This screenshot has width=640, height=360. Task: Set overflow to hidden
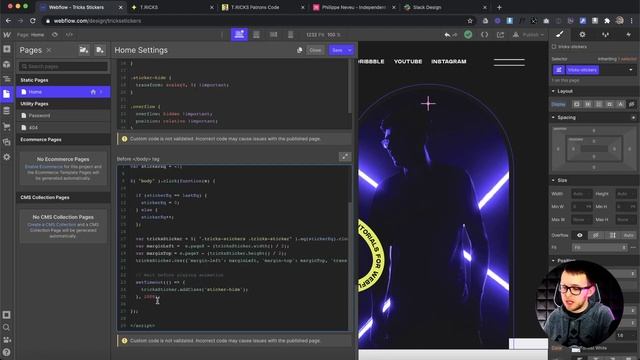point(596,235)
